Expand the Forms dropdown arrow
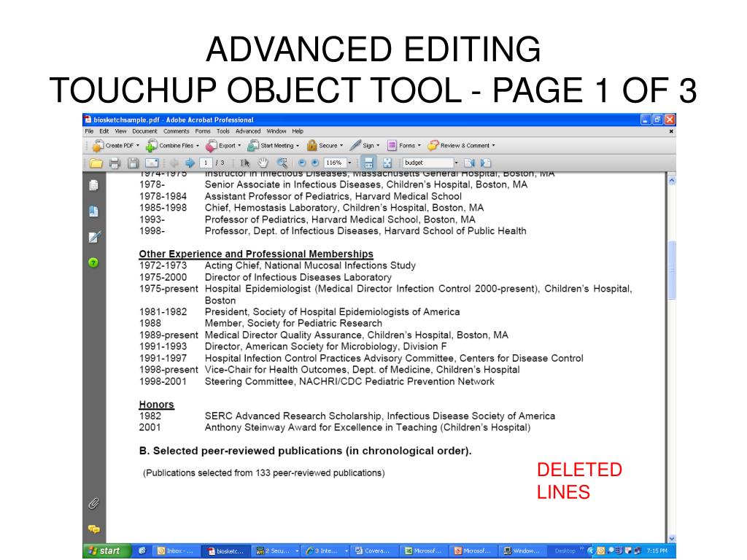Screen dimensions: 747x560 click(x=419, y=146)
